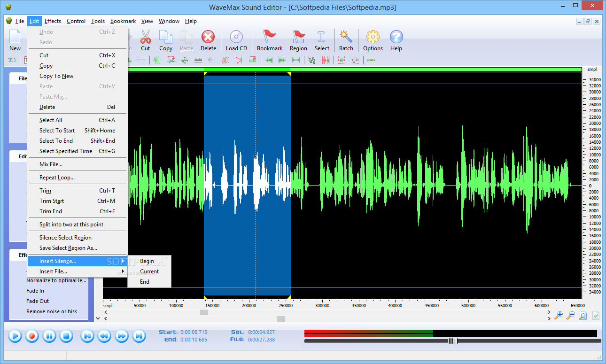Click Trim Start menu entry
Screen dimensions: 606x364
coord(78,201)
